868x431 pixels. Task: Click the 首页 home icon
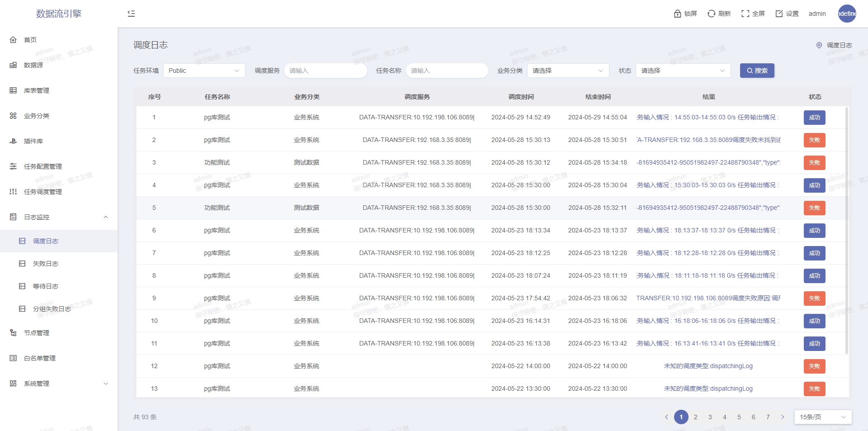click(x=13, y=40)
